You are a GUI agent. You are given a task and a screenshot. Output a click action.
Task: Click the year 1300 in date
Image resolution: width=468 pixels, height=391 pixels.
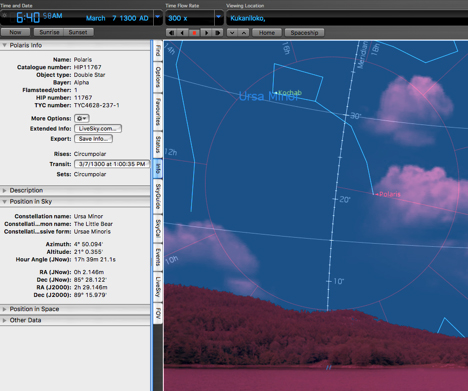[x=128, y=18]
